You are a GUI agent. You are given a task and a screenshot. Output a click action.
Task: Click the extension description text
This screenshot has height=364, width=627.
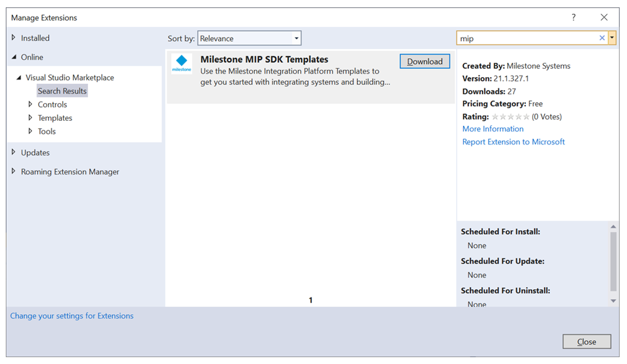(295, 77)
